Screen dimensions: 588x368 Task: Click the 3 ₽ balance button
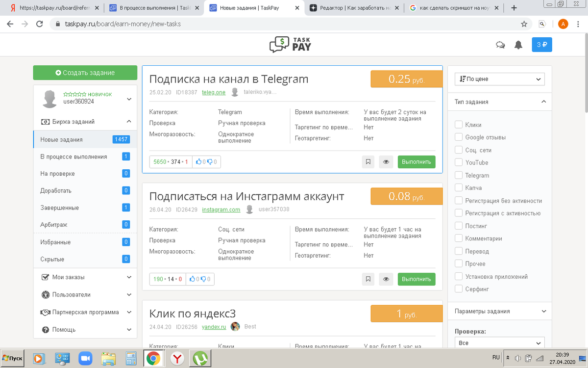pyautogui.click(x=542, y=45)
